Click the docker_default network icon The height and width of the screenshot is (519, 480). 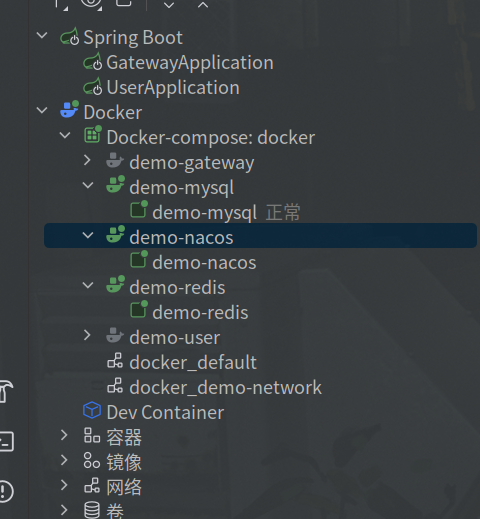[115, 361]
